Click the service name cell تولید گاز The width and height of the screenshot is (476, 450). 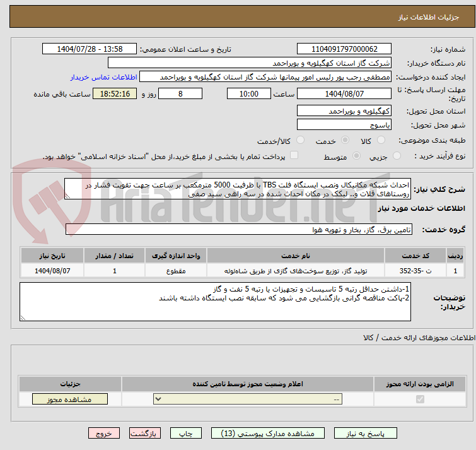(296, 271)
